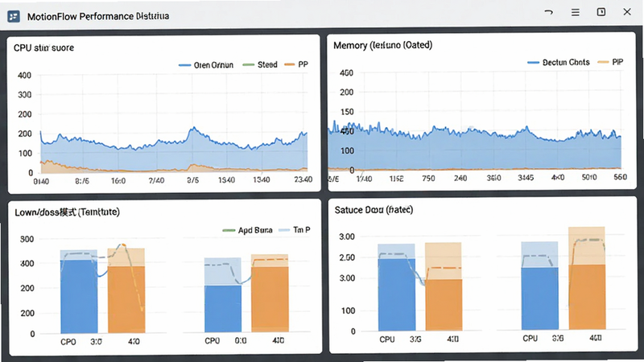Click the MotionFlow app logo icon

point(14,16)
